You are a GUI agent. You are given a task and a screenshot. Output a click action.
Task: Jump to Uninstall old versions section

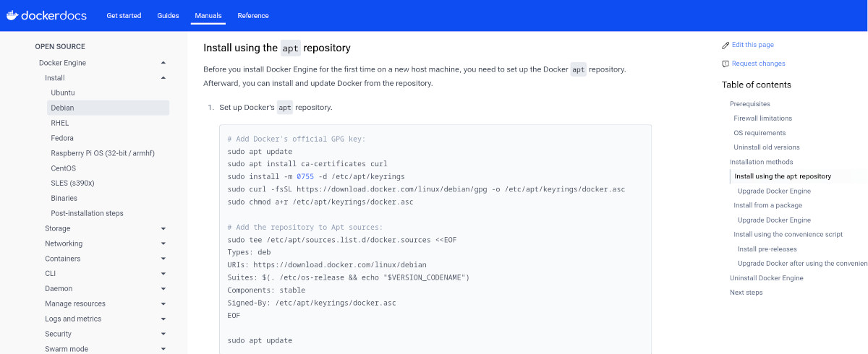click(767, 147)
